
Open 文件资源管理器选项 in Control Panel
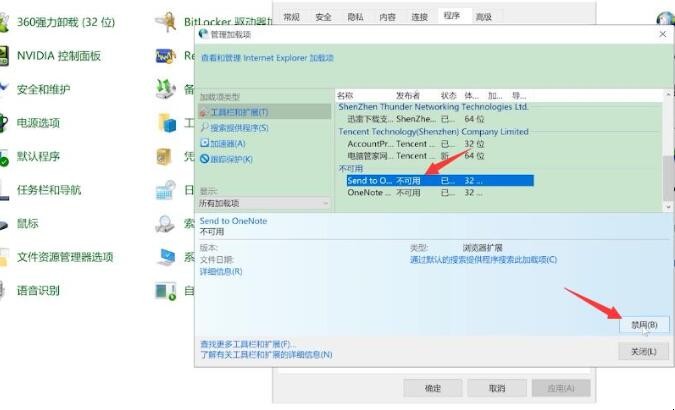coord(65,257)
